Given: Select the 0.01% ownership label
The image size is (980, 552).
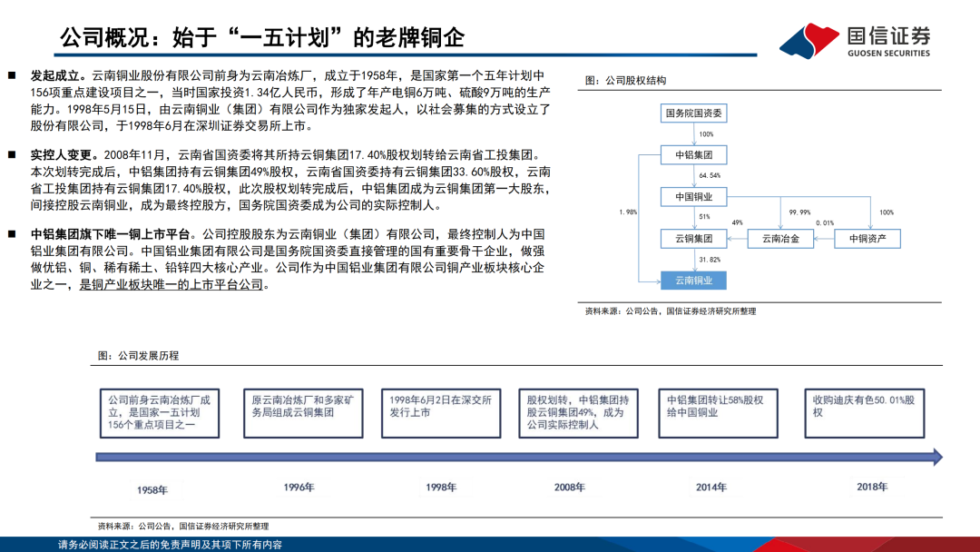Looking at the screenshot, I should pos(825,222).
